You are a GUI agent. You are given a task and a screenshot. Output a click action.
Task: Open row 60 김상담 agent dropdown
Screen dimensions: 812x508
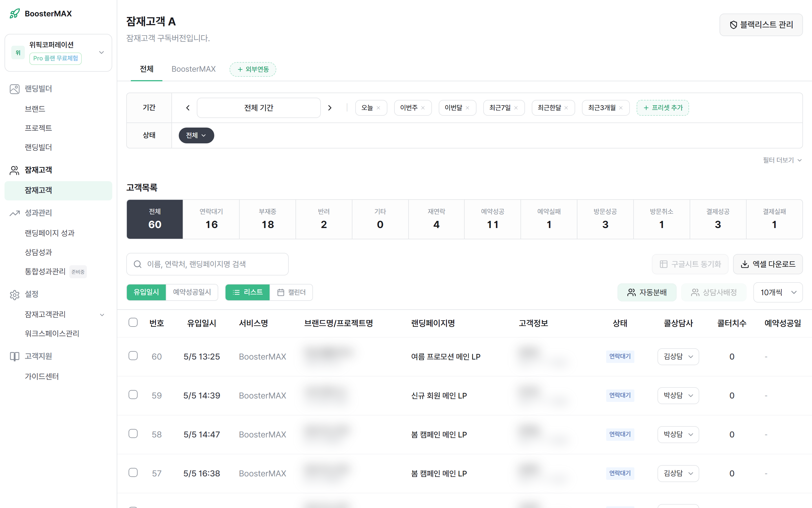click(x=678, y=356)
